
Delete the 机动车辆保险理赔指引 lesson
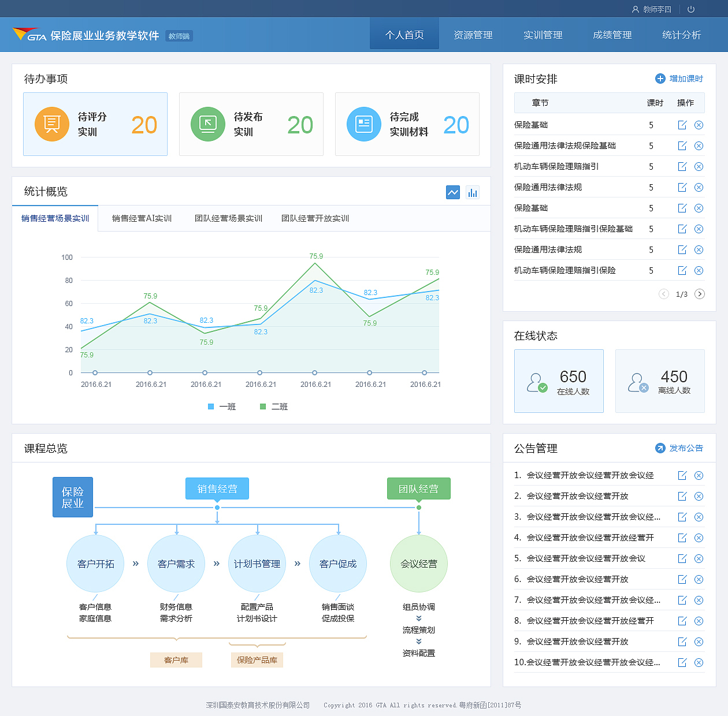coord(699,166)
